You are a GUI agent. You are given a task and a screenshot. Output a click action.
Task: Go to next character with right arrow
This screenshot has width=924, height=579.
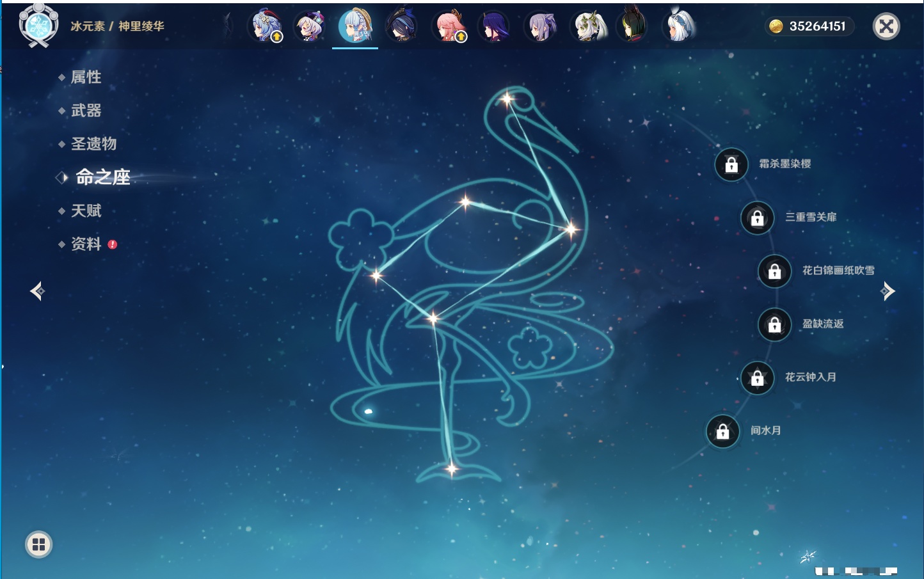pos(888,291)
